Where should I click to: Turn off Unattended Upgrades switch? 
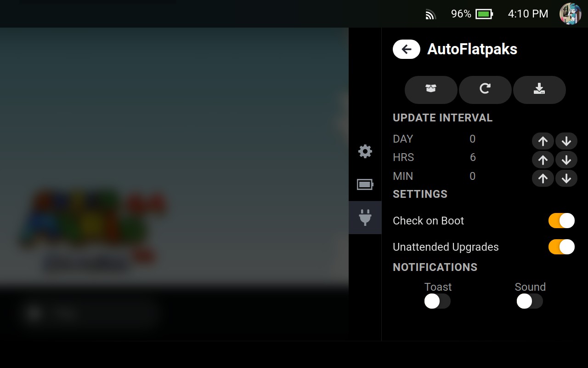[561, 247]
